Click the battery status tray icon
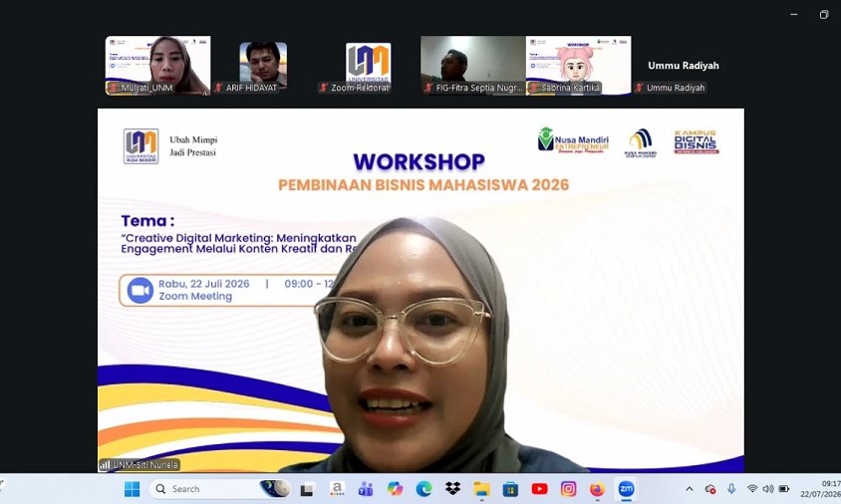This screenshot has height=504, width=841. (784, 489)
